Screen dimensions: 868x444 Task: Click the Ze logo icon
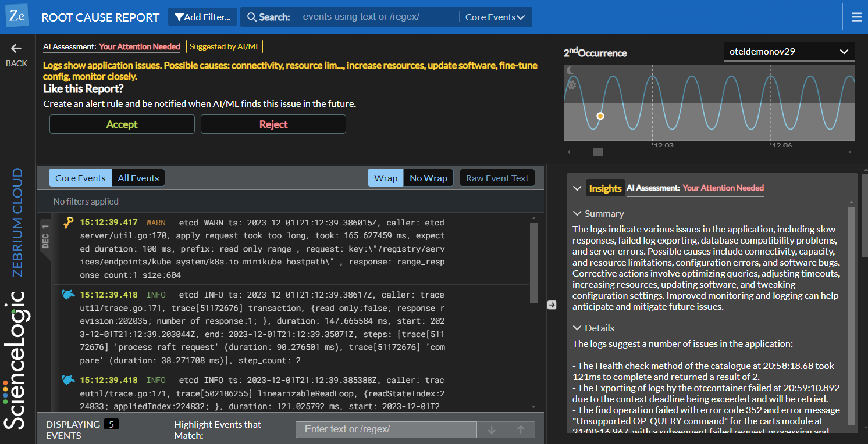pyautogui.click(x=17, y=15)
